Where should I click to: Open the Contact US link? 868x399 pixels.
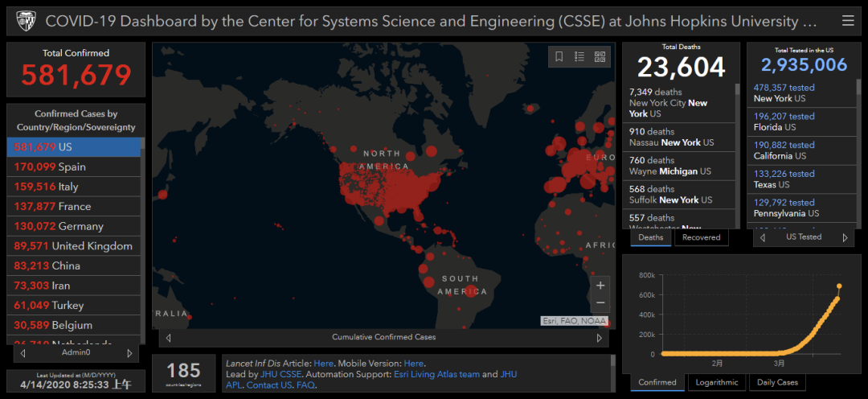point(269,385)
